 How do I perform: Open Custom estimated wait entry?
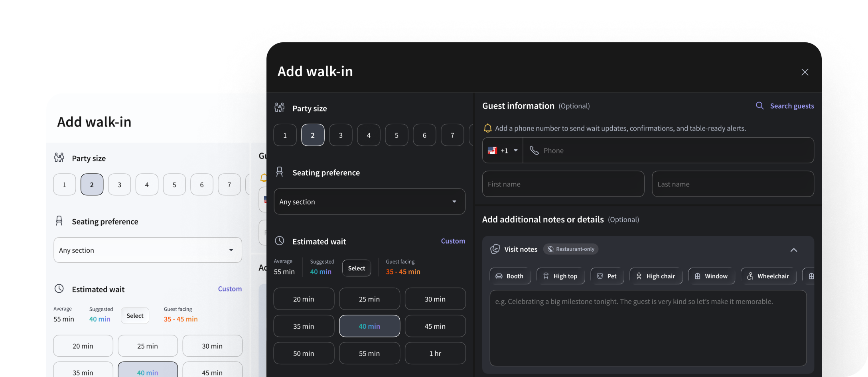pos(453,241)
